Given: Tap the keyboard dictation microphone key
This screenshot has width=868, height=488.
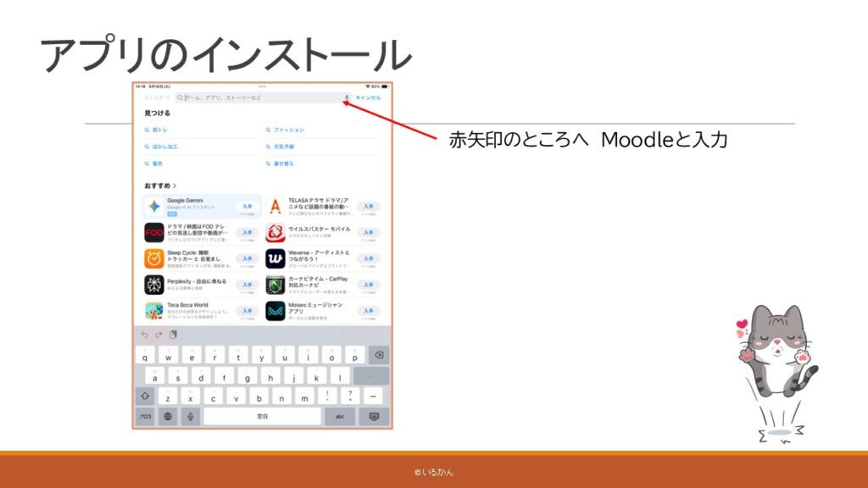Looking at the screenshot, I should 191,417.
